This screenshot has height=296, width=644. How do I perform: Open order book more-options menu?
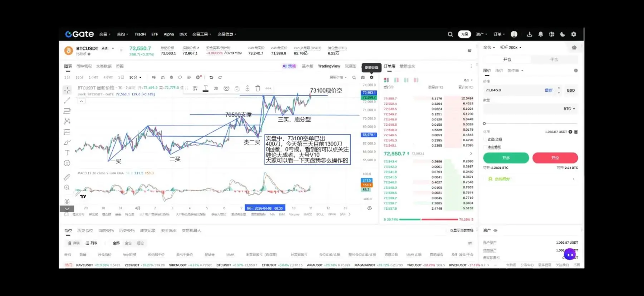471,66
